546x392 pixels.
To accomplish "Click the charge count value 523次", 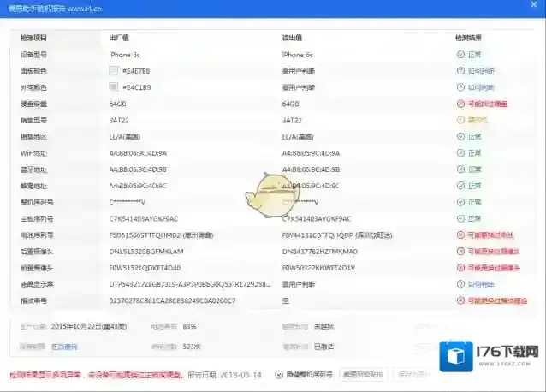I will (x=192, y=347).
